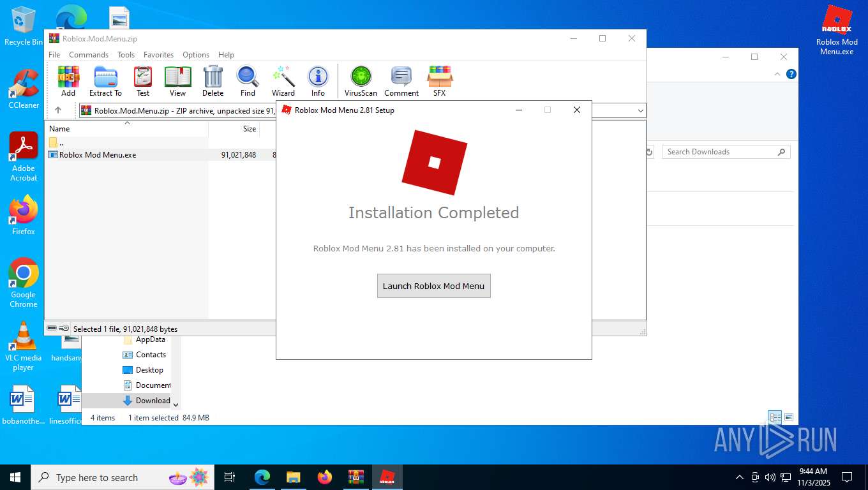Switch Explorer to details view icon
This screenshot has height=490, width=868.
coord(775,418)
